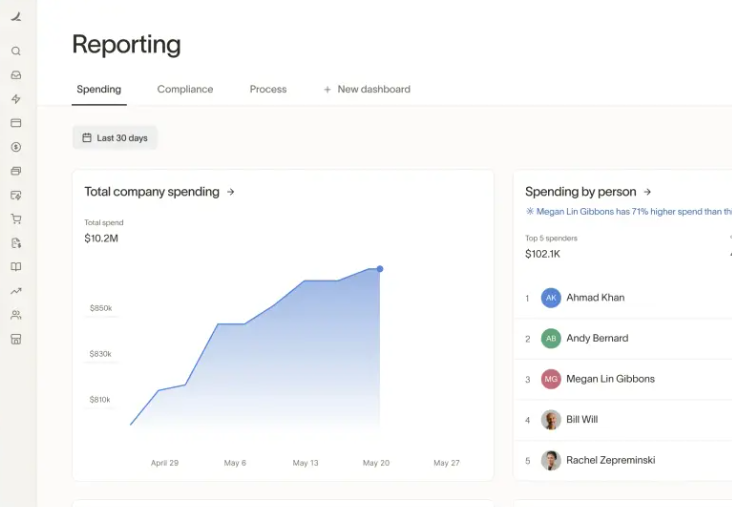Open the shopping cart sidebar icon

tap(16, 219)
